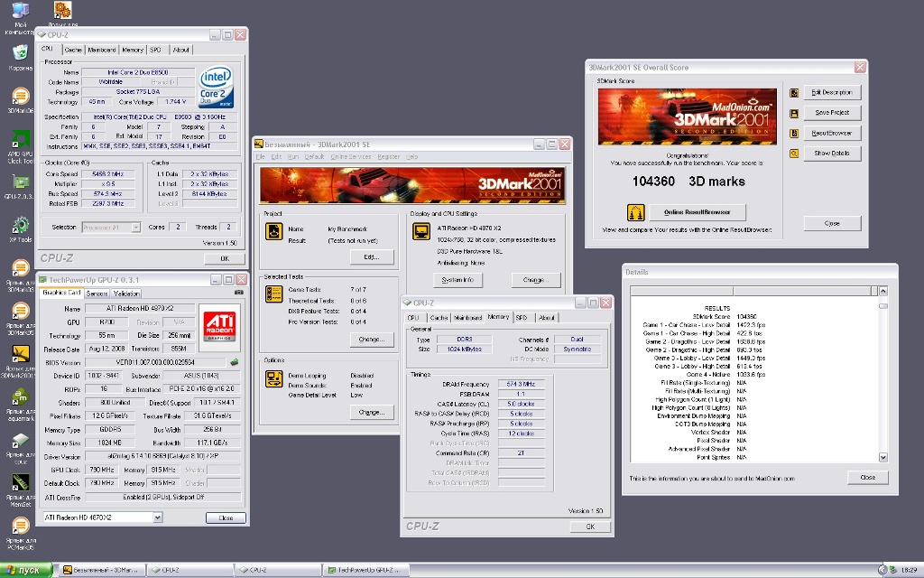Click the Intel Core 2 Duo logo in CPU-Z
Screen dimensions: 924x578
click(217, 86)
